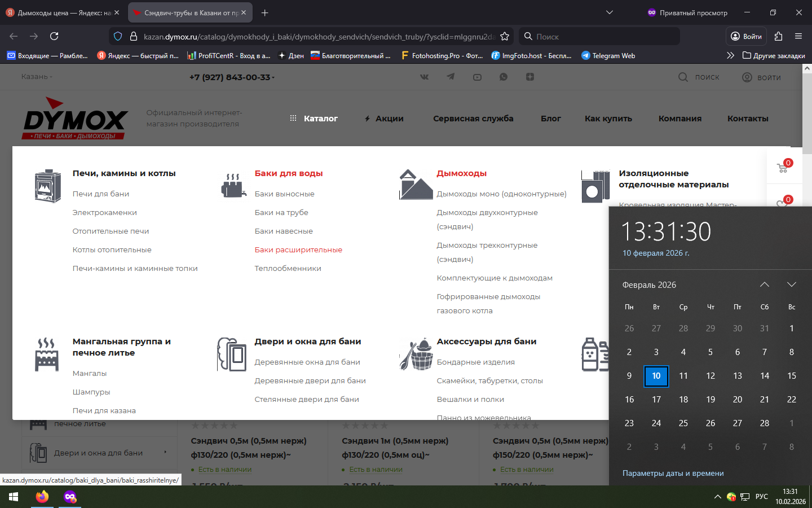Open the Каталог menu
Viewport: 812px width, 508px height.
click(x=314, y=119)
